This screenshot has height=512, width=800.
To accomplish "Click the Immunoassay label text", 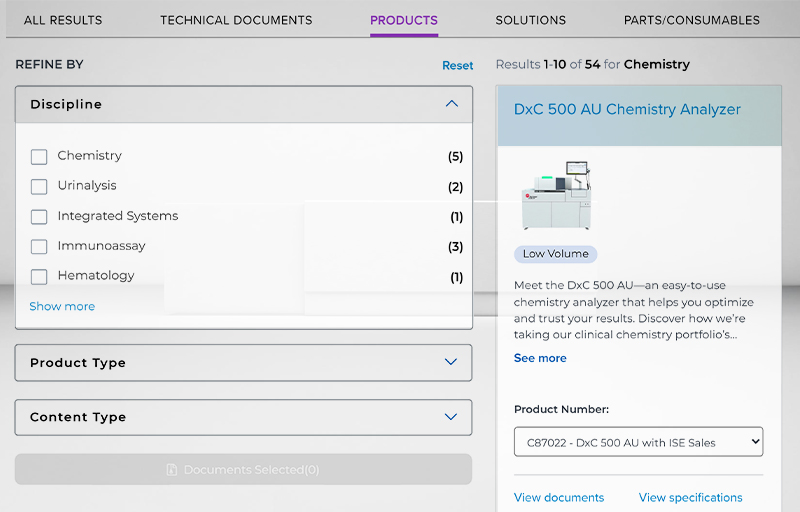I will click(x=102, y=246).
